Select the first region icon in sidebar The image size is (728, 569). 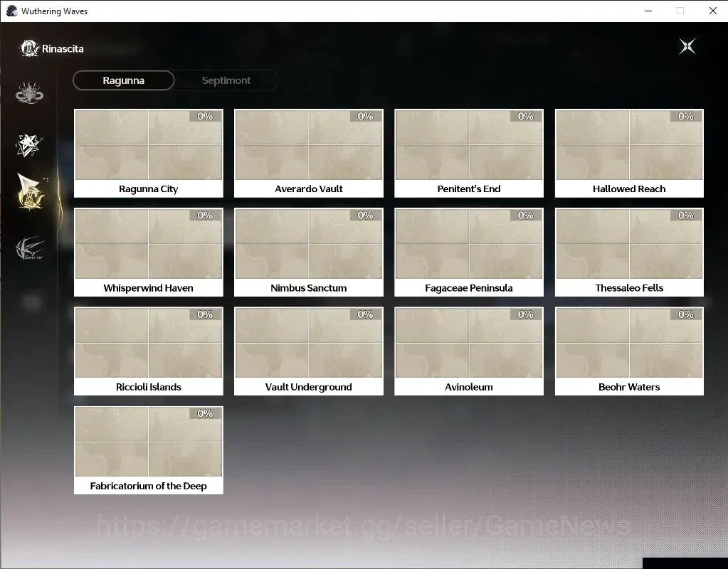[x=29, y=92]
